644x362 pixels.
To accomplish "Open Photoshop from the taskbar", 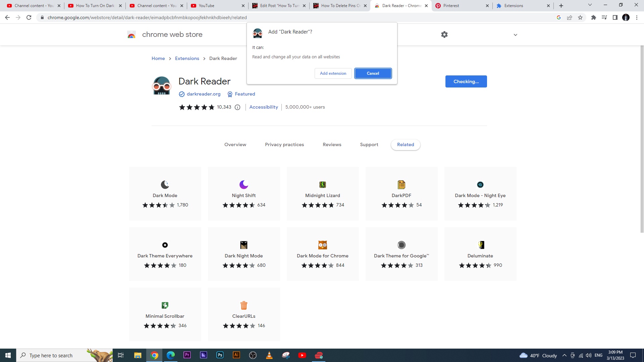I will tap(220, 355).
